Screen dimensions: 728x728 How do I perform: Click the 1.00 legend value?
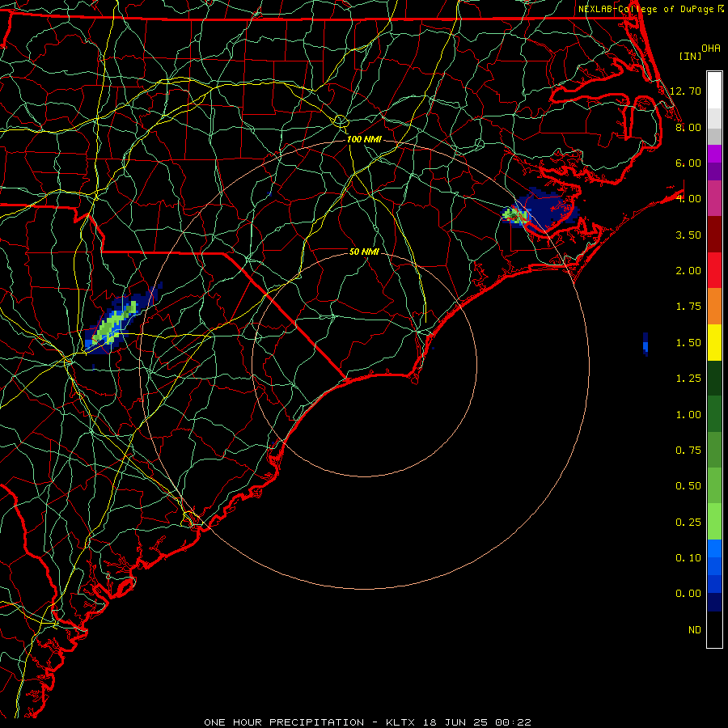tap(688, 415)
